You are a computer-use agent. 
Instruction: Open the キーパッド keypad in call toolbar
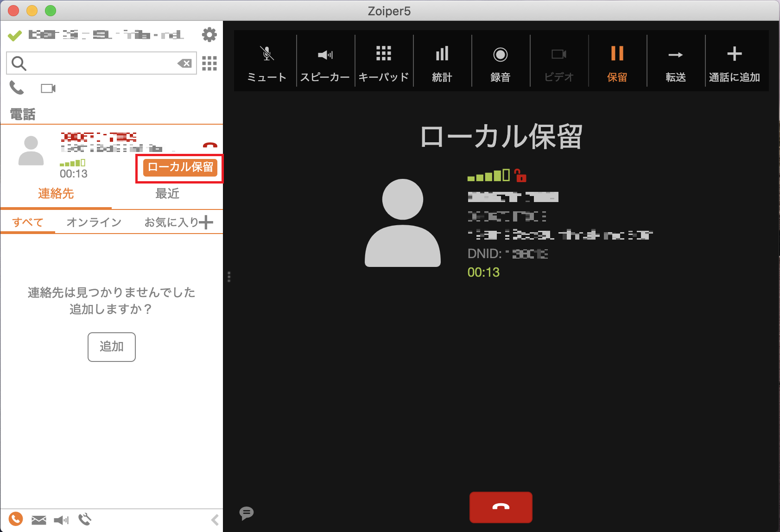(x=383, y=63)
